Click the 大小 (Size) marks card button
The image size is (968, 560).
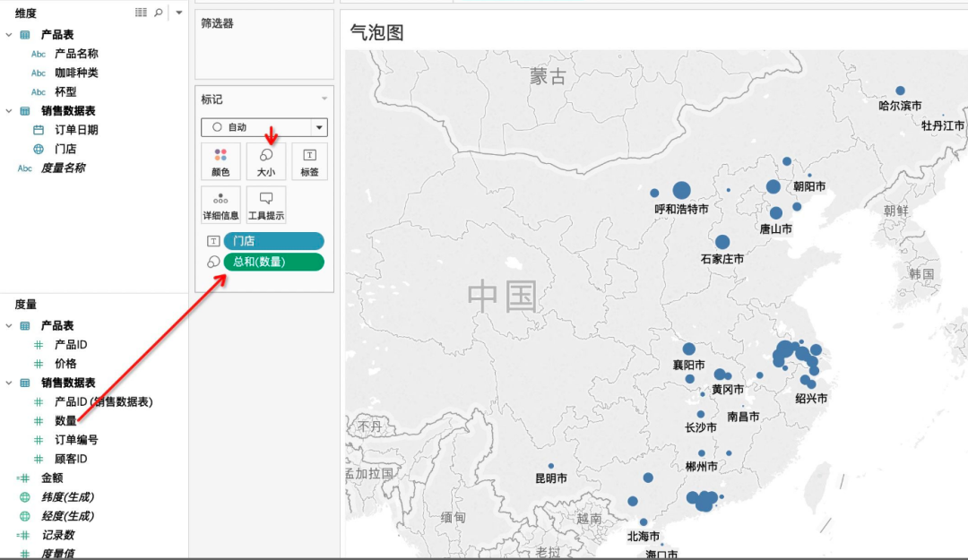[266, 161]
